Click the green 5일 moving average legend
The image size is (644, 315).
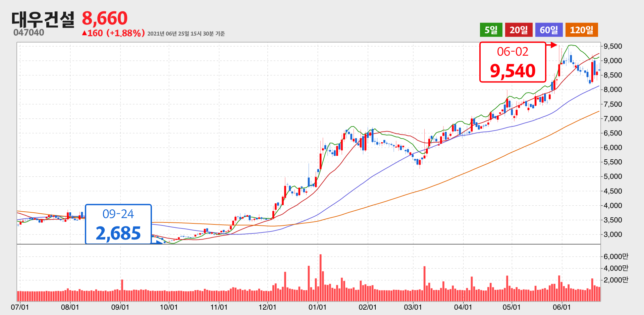[x=491, y=30]
